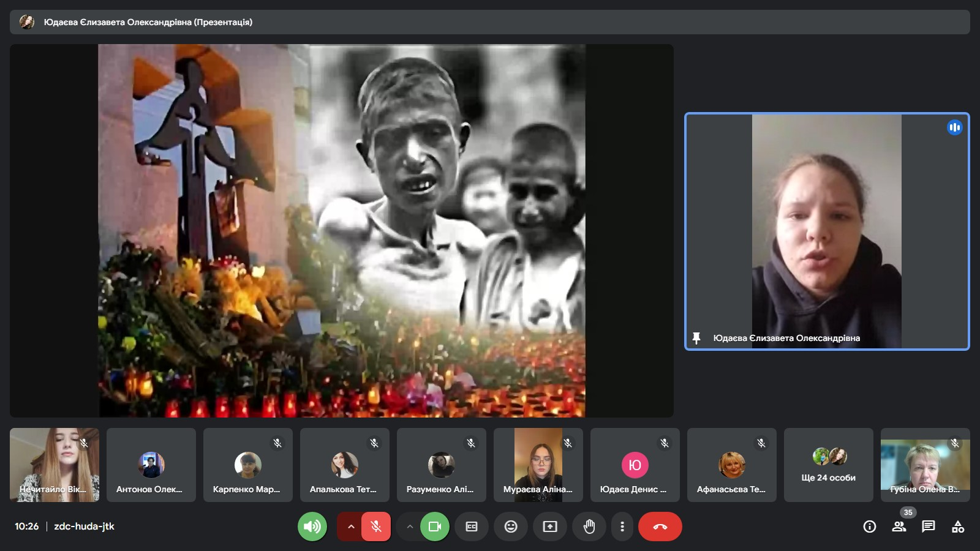The image size is (980, 551).
Task: Select Губіна Олена В... participant tile
Action: click(x=925, y=465)
